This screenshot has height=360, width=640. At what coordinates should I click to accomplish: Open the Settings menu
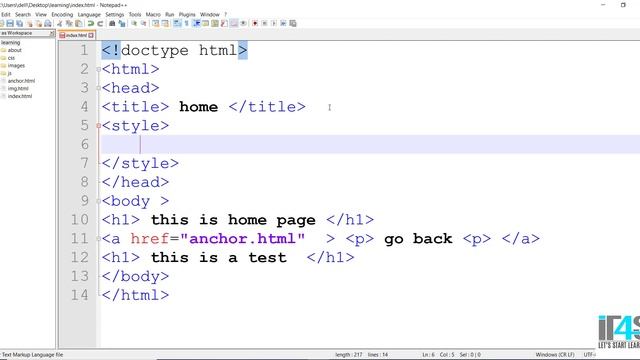point(115,14)
